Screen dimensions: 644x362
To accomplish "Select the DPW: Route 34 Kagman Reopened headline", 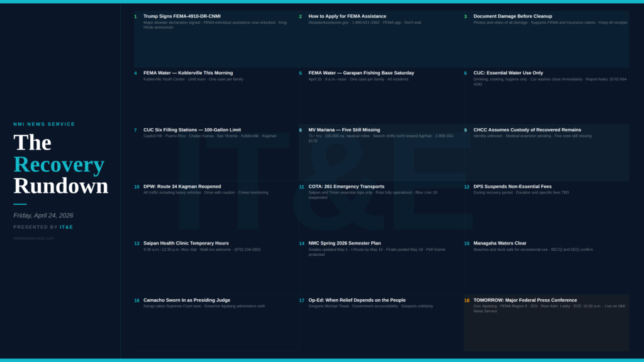I will [182, 187].
